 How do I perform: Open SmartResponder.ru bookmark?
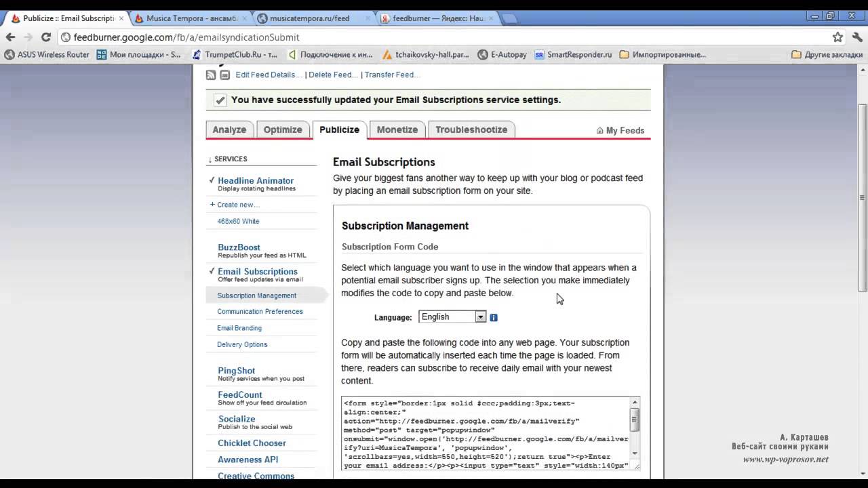click(573, 54)
